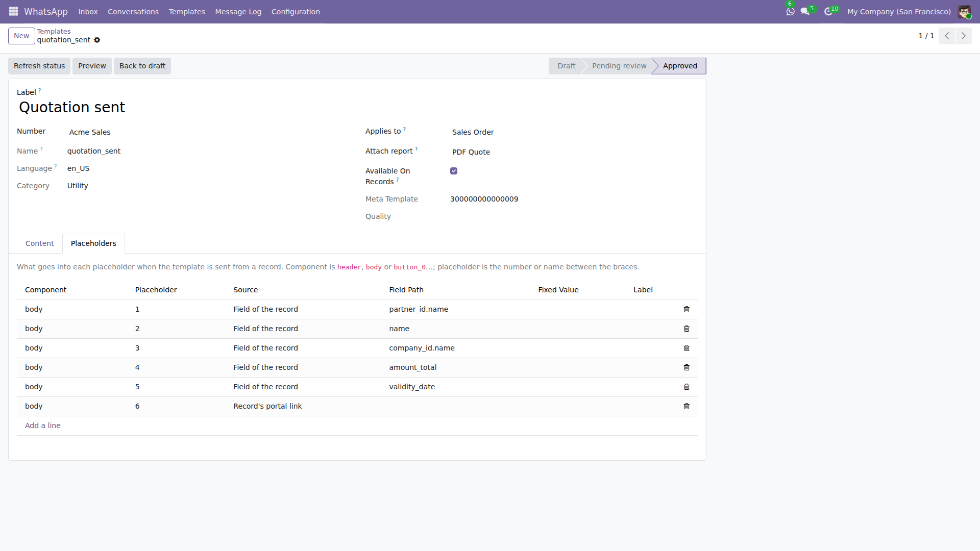Click the Approved status stage
Image resolution: width=980 pixels, height=551 pixels.
680,66
